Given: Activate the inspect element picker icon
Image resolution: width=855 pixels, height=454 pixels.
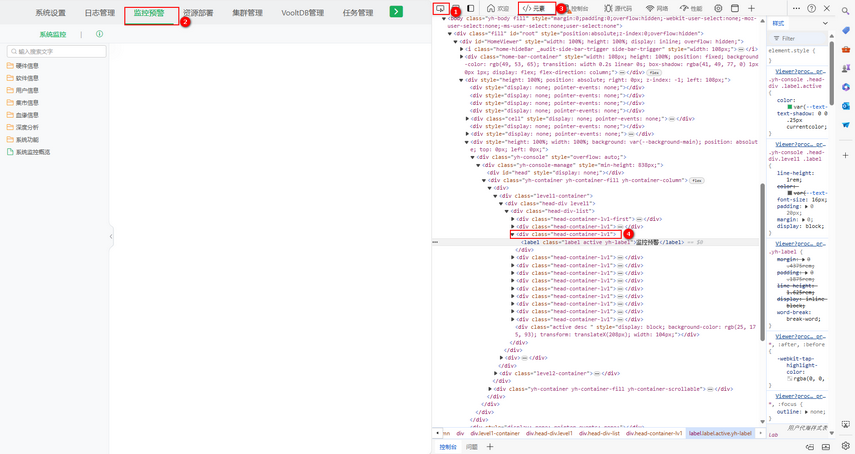Looking at the screenshot, I should click(x=440, y=8).
